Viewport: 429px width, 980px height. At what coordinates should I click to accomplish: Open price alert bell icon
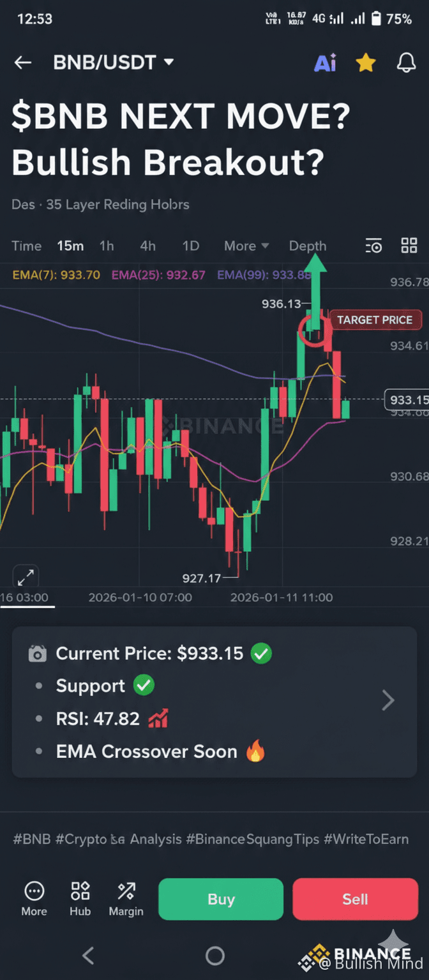pyautogui.click(x=406, y=63)
